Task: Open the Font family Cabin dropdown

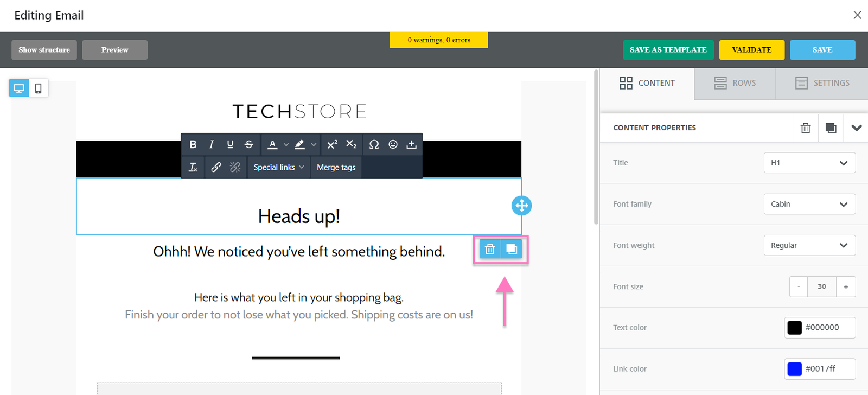Action: point(809,204)
